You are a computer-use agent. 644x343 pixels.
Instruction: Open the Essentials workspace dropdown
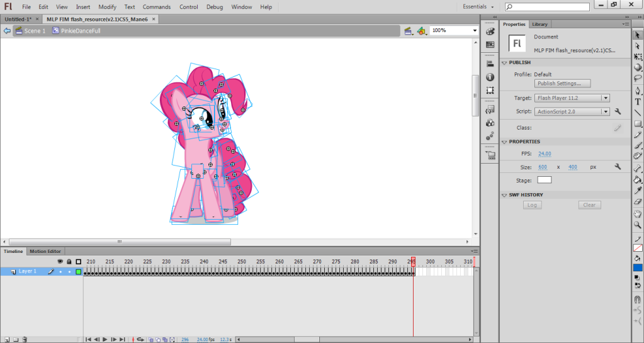pos(478,6)
